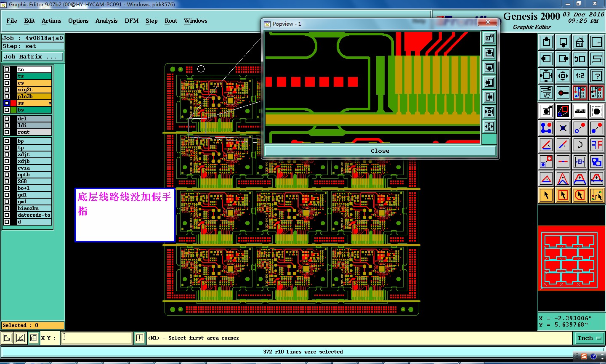
Task: Open the Step menu
Action: tap(151, 21)
